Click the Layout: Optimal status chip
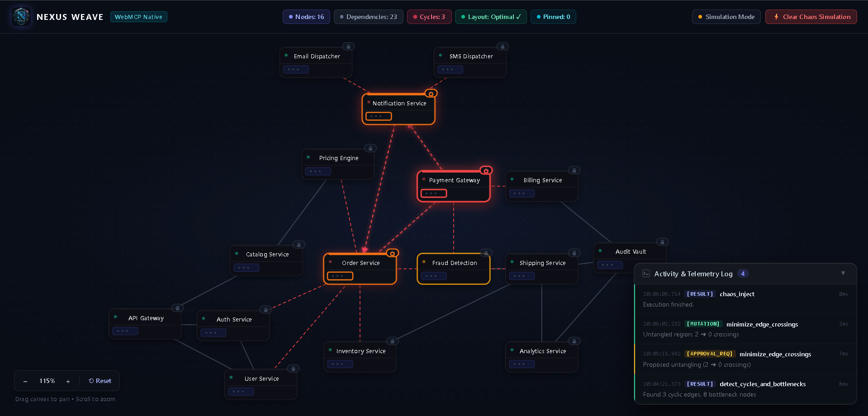 pos(491,17)
